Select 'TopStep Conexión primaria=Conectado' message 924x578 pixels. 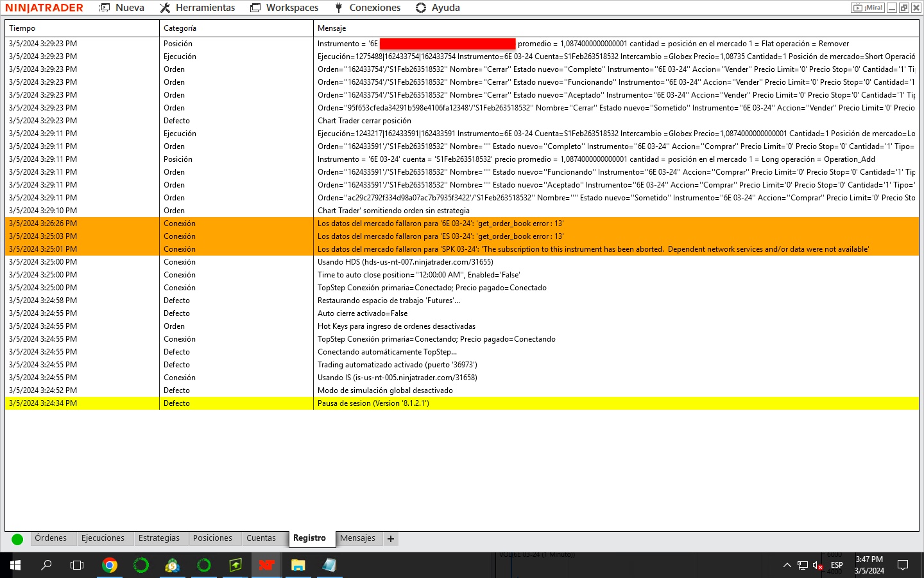(432, 288)
